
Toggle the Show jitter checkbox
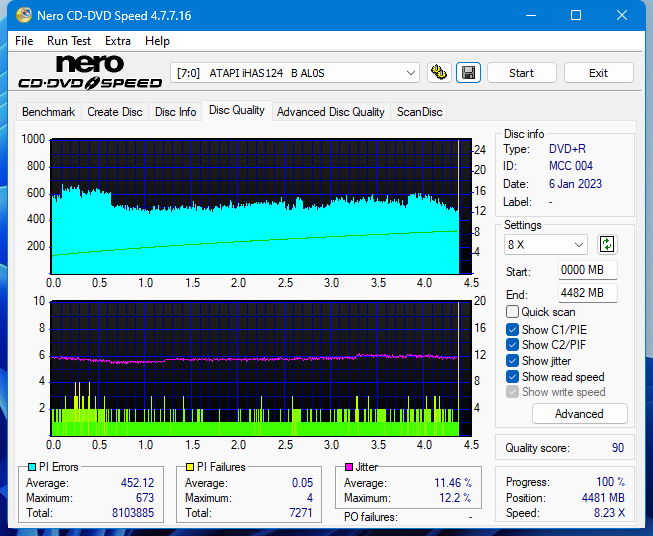[x=512, y=361]
